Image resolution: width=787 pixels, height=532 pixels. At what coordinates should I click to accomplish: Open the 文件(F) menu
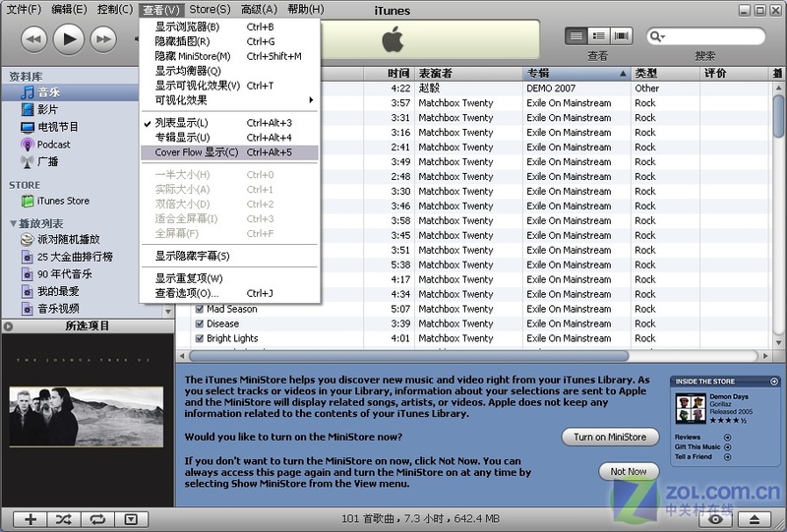coord(23,10)
